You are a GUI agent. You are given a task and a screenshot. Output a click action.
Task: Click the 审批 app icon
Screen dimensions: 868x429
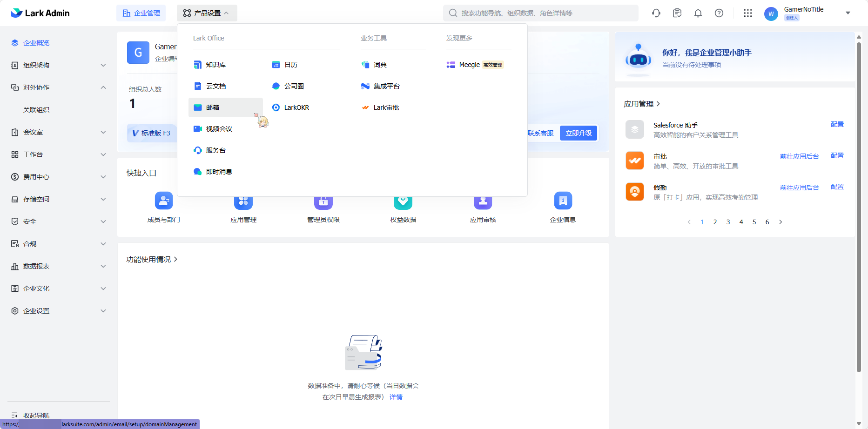pos(635,161)
